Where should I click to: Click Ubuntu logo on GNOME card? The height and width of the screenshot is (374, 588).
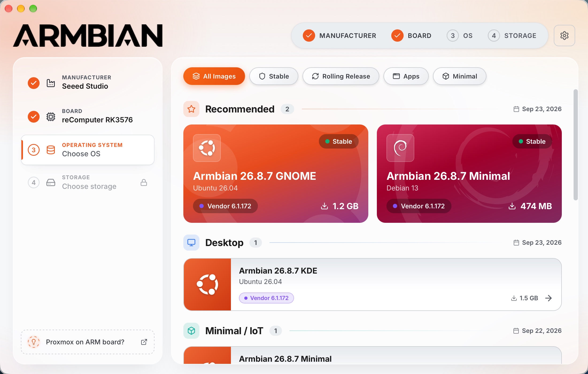tap(207, 148)
